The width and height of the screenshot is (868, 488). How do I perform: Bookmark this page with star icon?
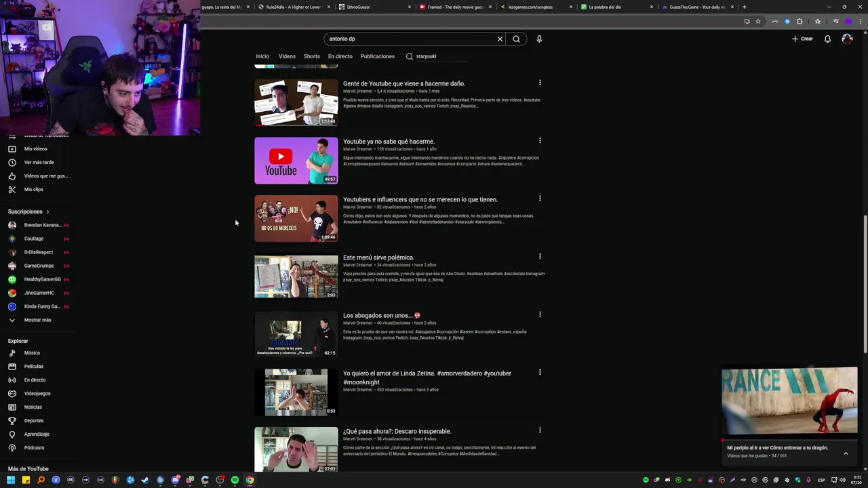(x=757, y=21)
